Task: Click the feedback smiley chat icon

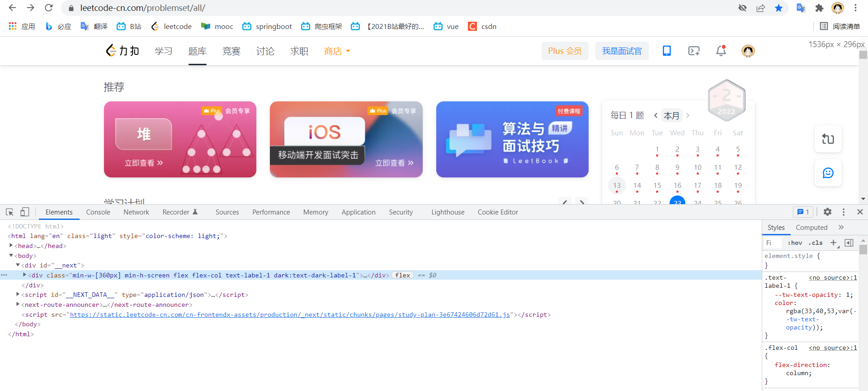Action: 828,173
